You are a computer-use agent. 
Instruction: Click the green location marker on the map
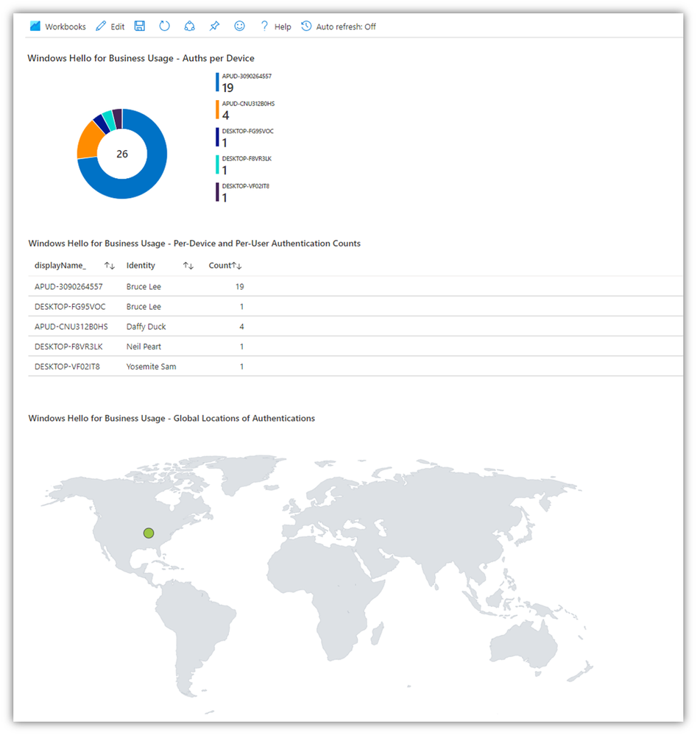coord(149,533)
